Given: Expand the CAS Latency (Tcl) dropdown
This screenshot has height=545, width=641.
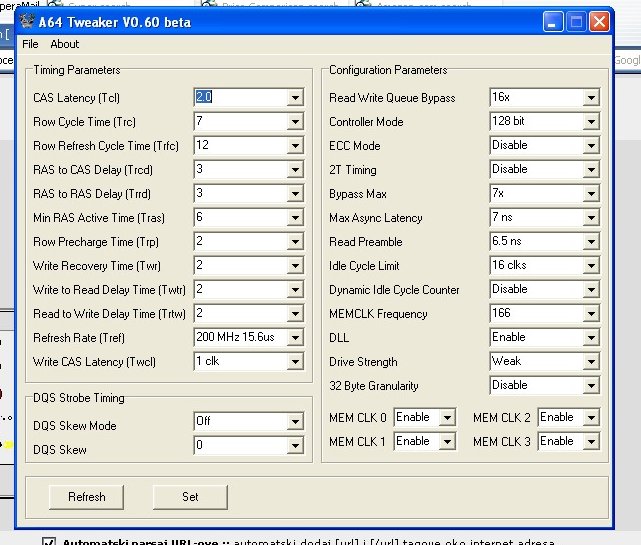Looking at the screenshot, I should (294, 98).
